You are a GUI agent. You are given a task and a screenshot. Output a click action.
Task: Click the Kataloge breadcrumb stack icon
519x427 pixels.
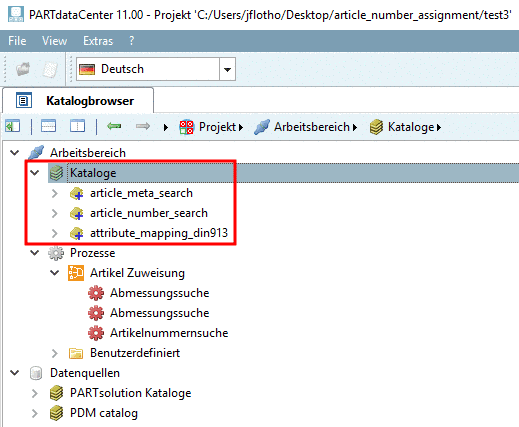click(x=376, y=127)
